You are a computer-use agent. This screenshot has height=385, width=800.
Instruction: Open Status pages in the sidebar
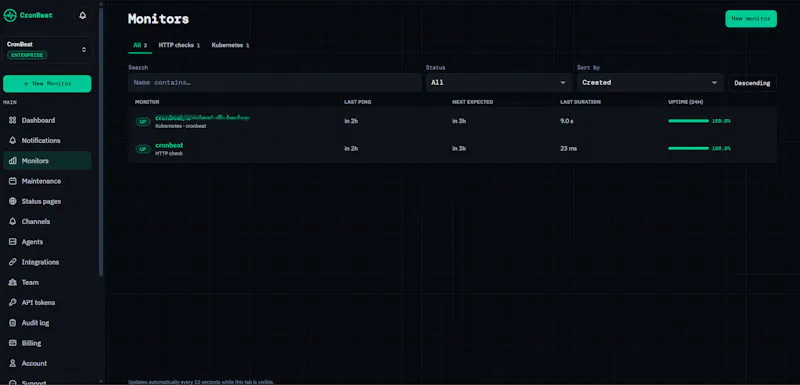(47, 201)
